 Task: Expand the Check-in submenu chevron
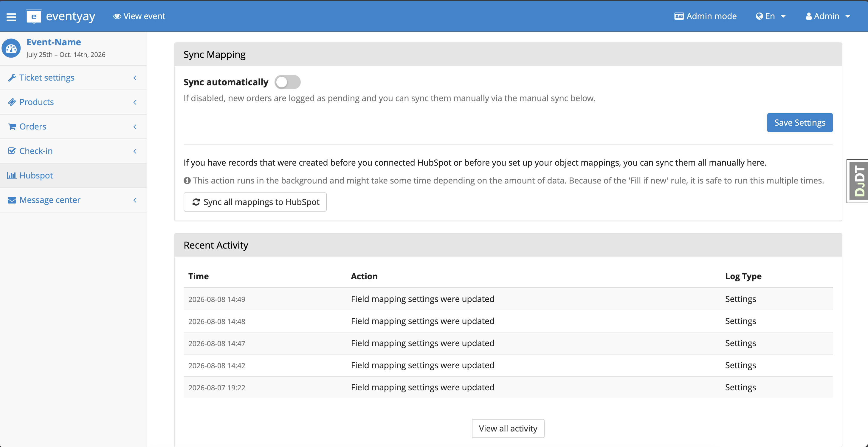coord(135,151)
